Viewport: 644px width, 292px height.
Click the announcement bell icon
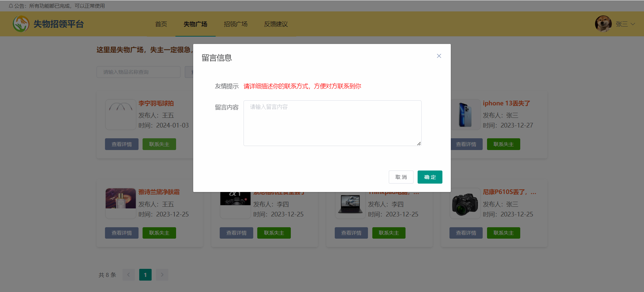coord(11,6)
